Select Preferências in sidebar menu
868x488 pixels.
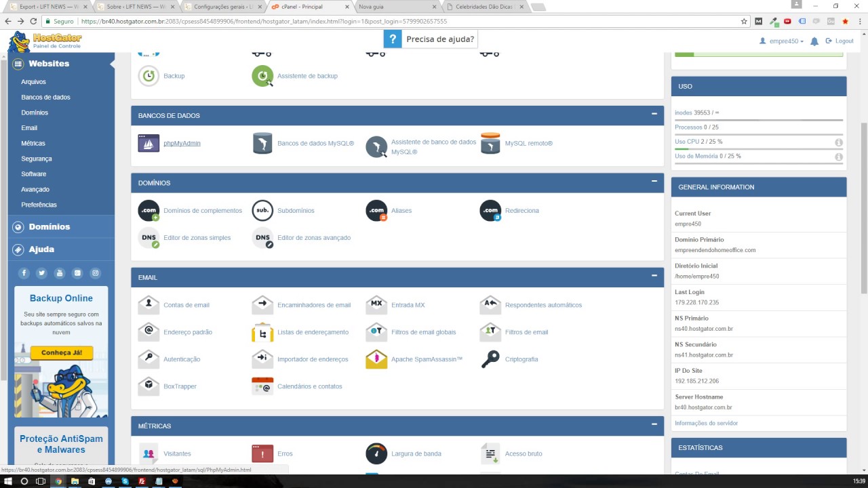(39, 205)
